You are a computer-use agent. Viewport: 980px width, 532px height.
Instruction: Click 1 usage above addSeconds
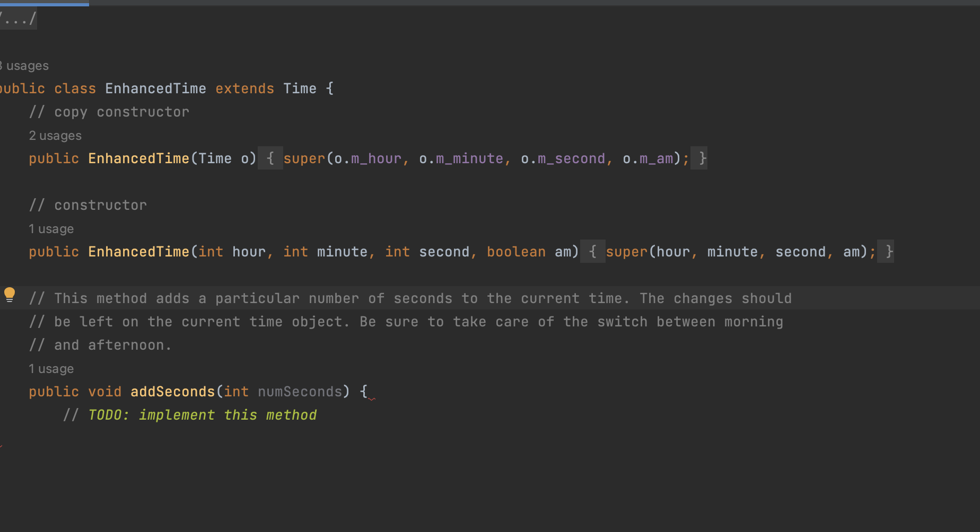tap(51, 368)
